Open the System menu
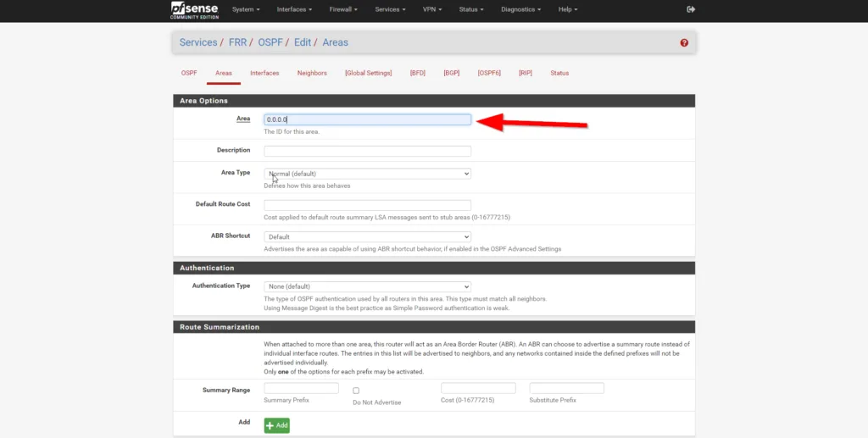Viewport: 868px width, 438px height. pos(246,9)
